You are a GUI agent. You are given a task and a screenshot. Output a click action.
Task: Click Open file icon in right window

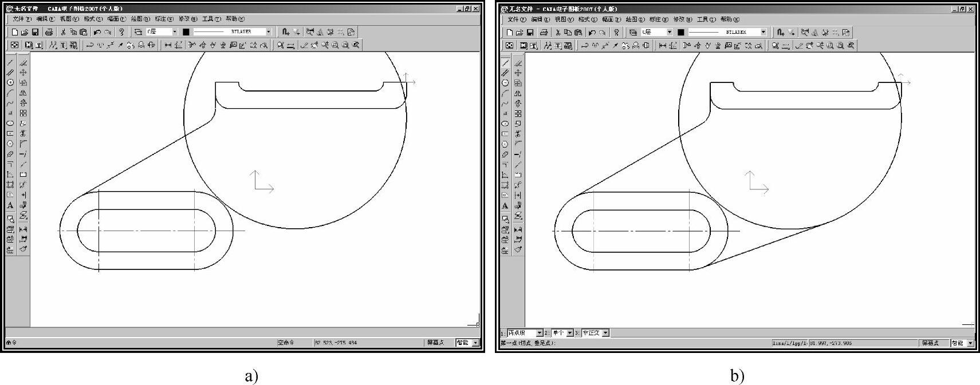(x=519, y=32)
